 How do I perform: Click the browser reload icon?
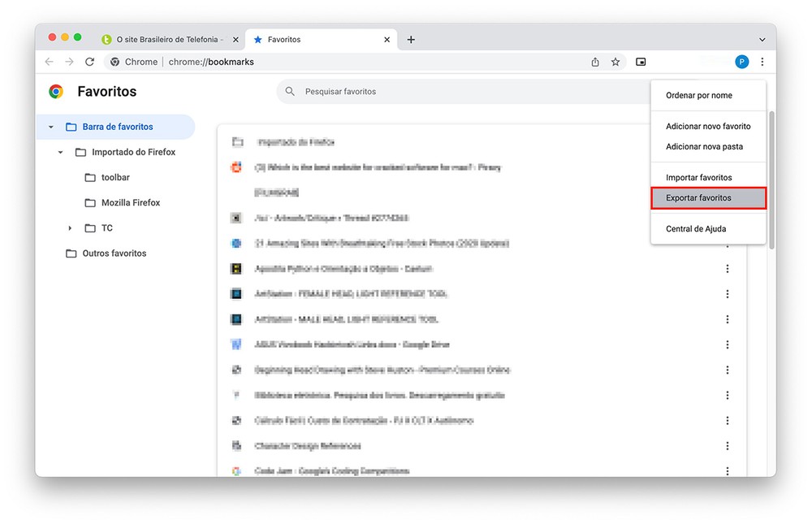[x=90, y=62]
